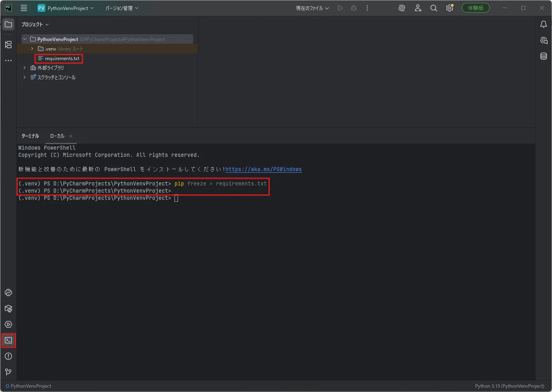Open the Search Everywhere magnifier
Image resolution: width=552 pixels, height=392 pixels.
(434, 8)
